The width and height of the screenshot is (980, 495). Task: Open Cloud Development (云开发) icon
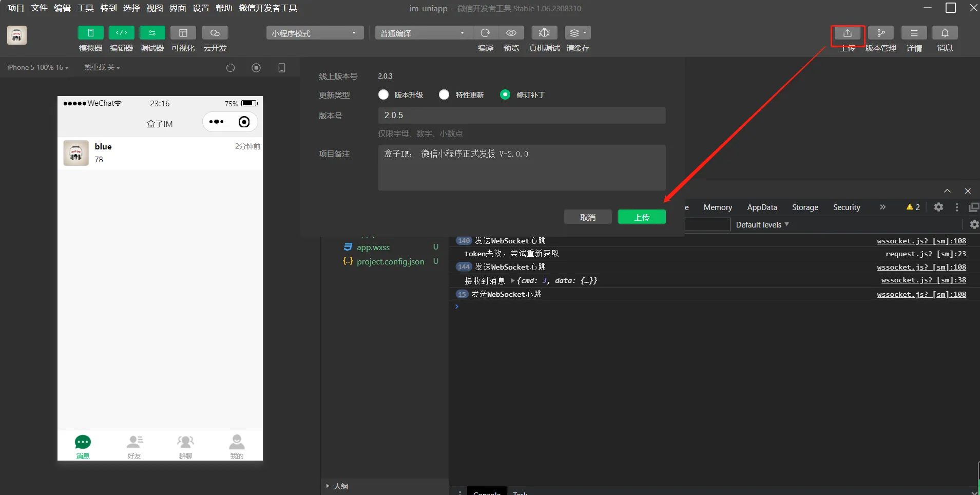[x=215, y=33]
